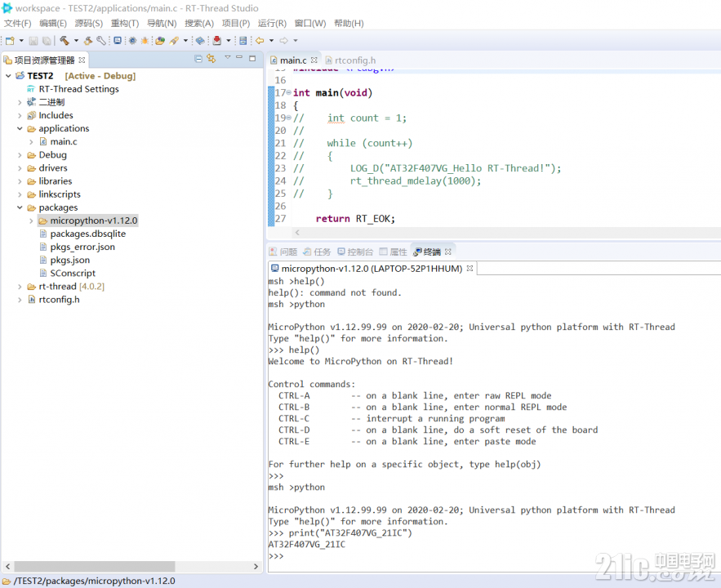Expand the main.c tree node
Image resolution: width=721 pixels, height=588 pixels.
tap(31, 142)
